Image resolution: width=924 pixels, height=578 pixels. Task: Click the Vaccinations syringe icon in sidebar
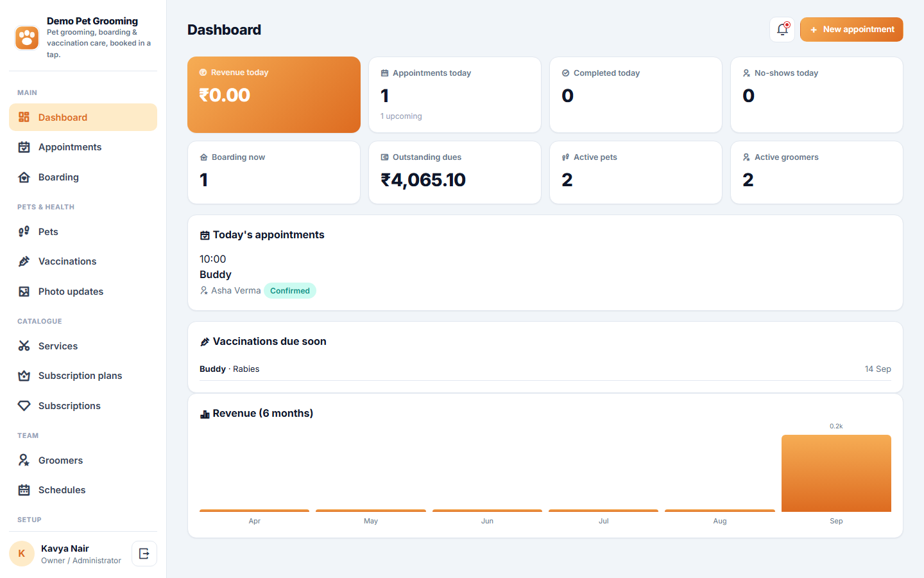pos(24,261)
